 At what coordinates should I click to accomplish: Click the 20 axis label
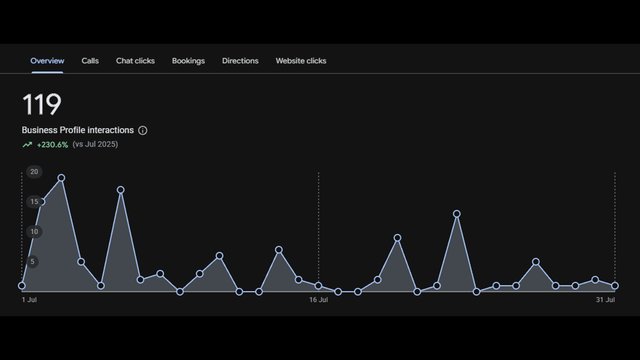(x=34, y=172)
